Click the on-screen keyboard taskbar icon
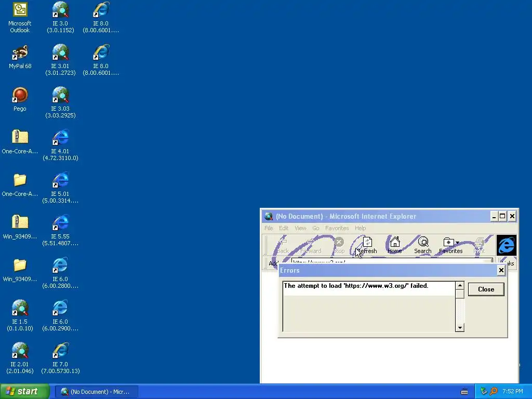The image size is (532, 399). point(464,392)
